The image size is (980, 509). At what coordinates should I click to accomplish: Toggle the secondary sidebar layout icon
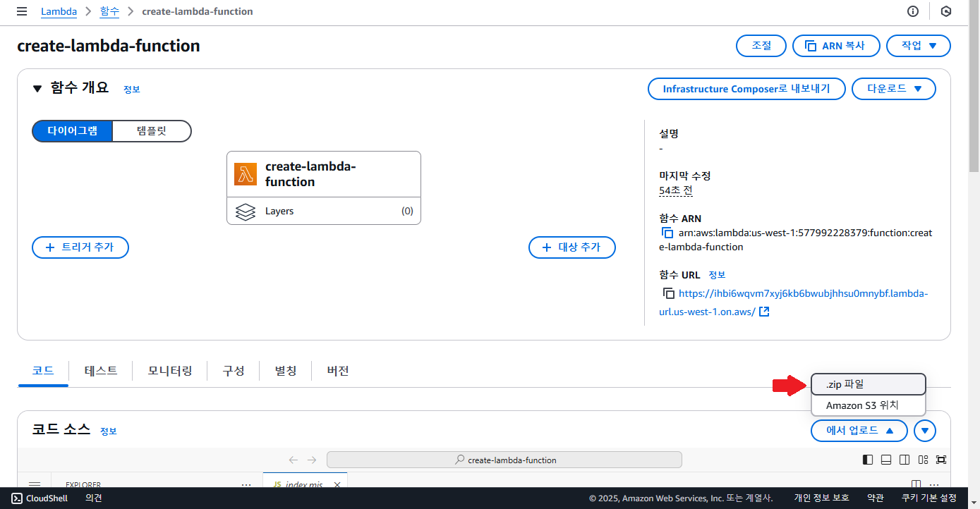point(905,460)
